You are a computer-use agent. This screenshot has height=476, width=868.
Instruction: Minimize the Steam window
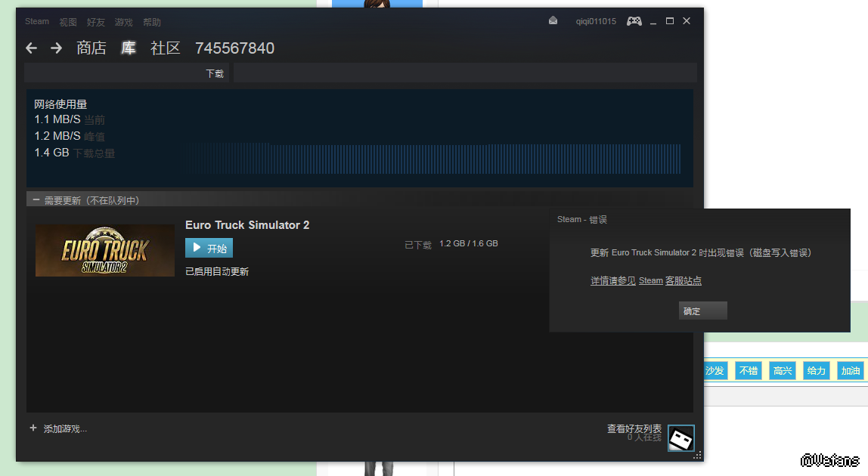tap(653, 22)
